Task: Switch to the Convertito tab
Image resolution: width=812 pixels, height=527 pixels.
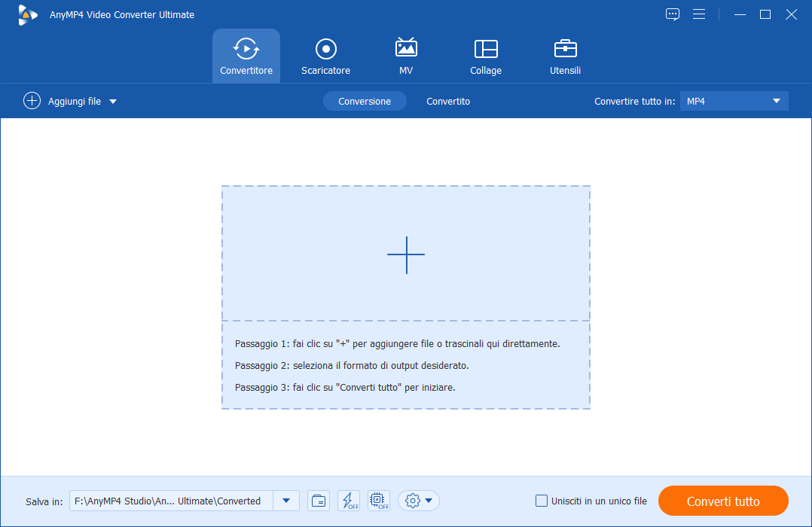Action: [448, 102]
